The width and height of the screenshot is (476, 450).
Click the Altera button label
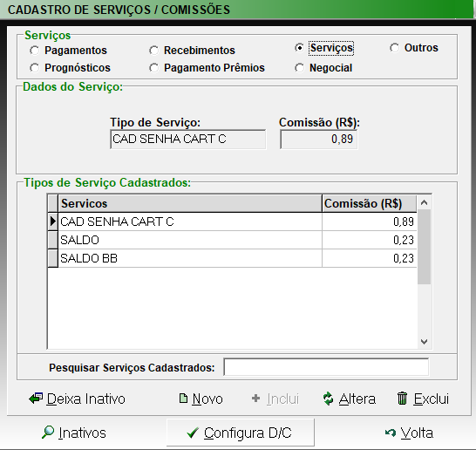tap(357, 399)
